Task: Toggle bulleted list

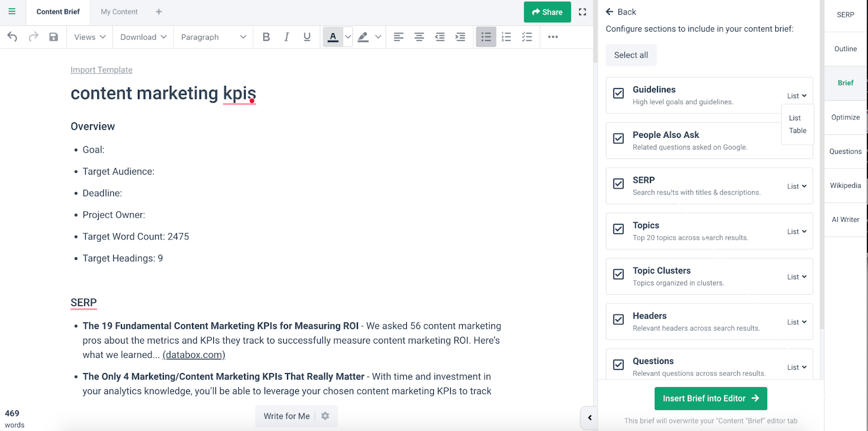Action: pyautogui.click(x=486, y=37)
